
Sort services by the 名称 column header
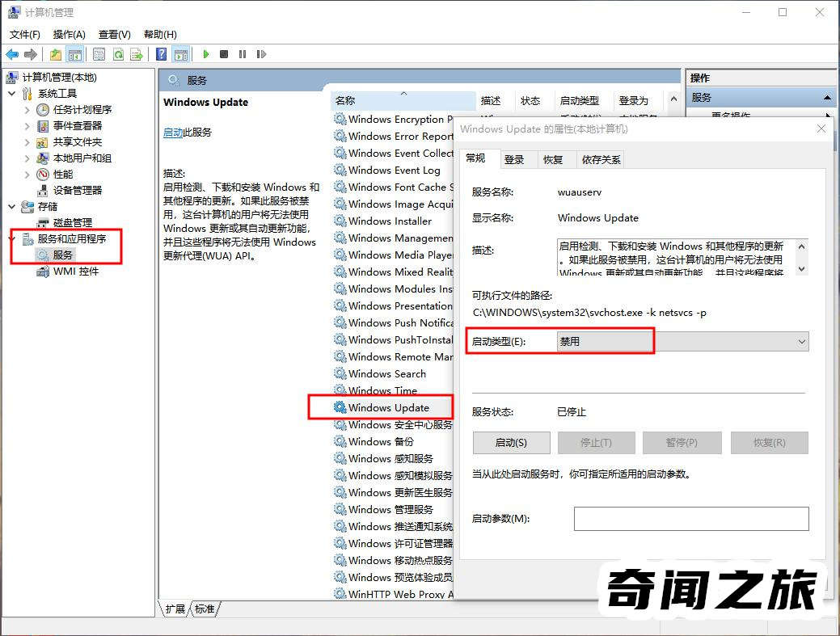(x=404, y=101)
